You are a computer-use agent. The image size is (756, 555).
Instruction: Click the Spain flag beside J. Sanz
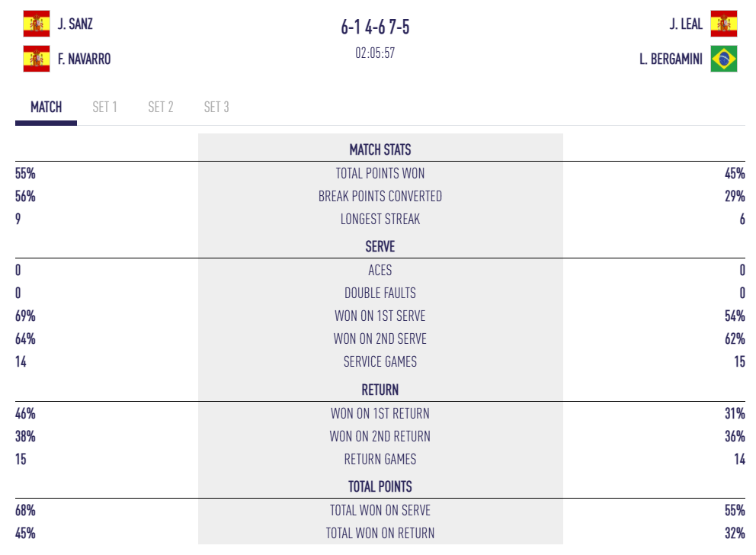pyautogui.click(x=36, y=24)
